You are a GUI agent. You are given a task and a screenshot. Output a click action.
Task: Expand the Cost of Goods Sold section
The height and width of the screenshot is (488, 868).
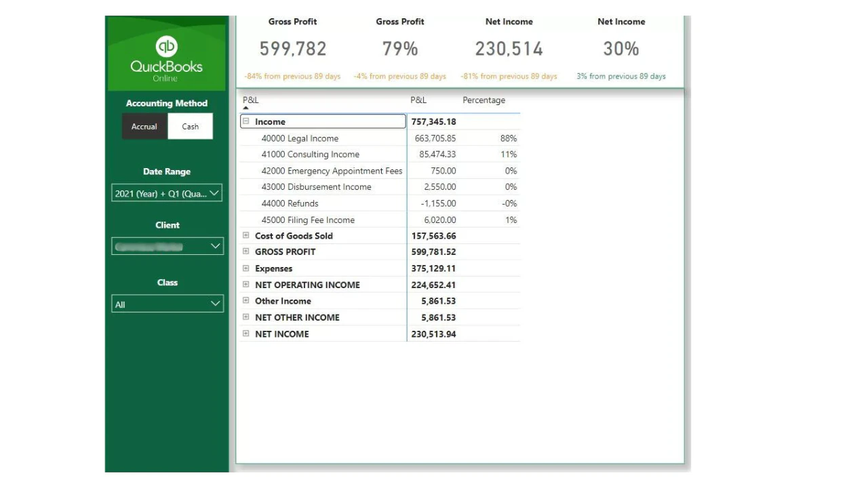[246, 235]
